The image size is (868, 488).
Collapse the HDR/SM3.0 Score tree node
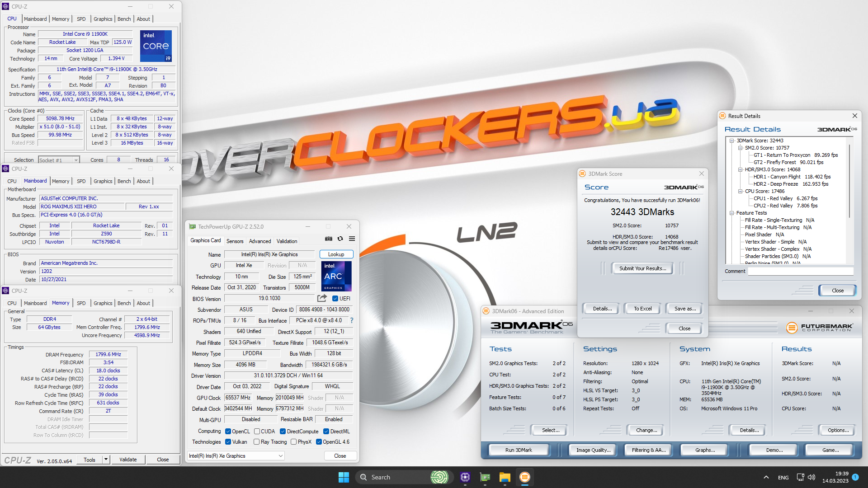point(740,169)
